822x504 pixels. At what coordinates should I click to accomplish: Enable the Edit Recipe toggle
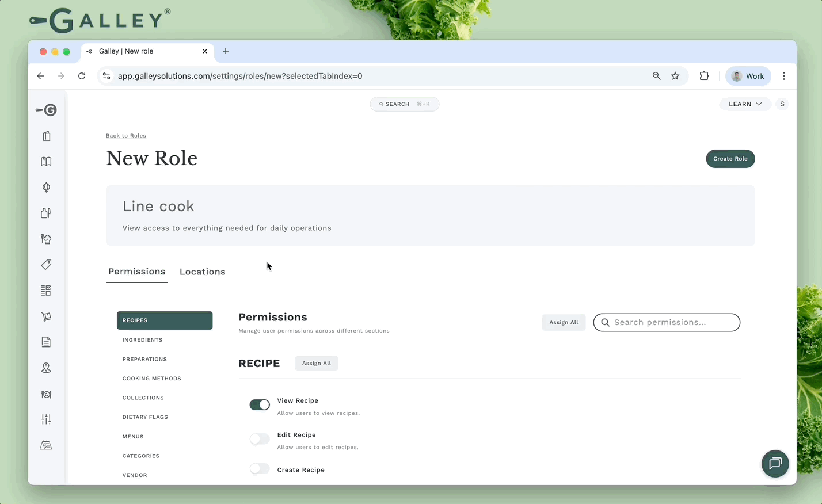pyautogui.click(x=260, y=439)
